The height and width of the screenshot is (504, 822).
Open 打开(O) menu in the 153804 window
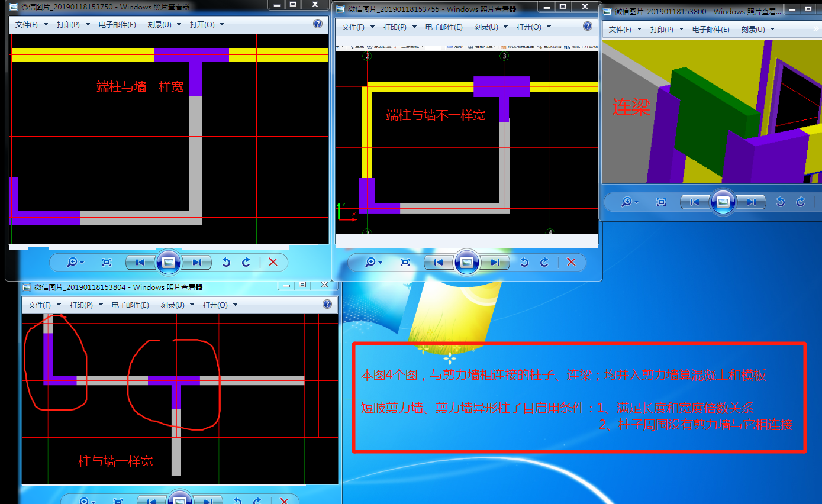[220, 305]
